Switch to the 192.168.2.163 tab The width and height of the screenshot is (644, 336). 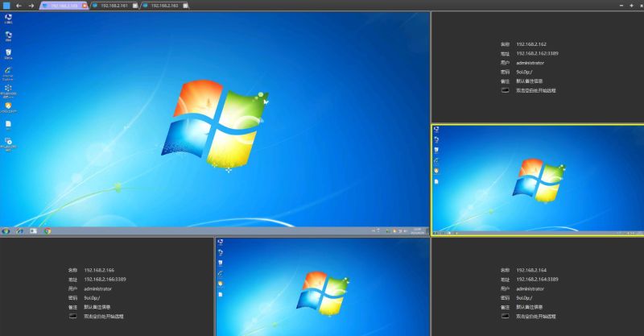pyautogui.click(x=164, y=6)
